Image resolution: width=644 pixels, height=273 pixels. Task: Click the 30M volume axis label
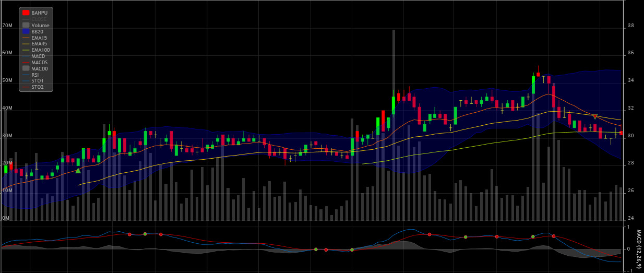[7, 136]
